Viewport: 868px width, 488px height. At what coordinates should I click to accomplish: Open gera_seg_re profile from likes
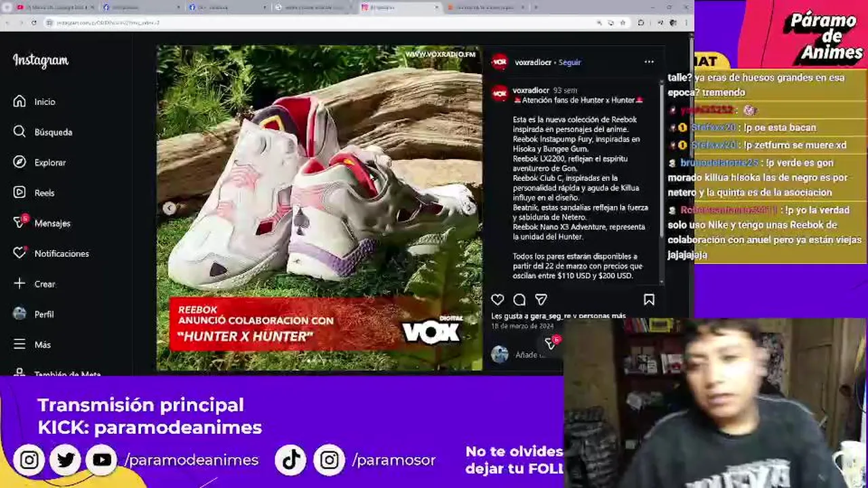(551, 316)
